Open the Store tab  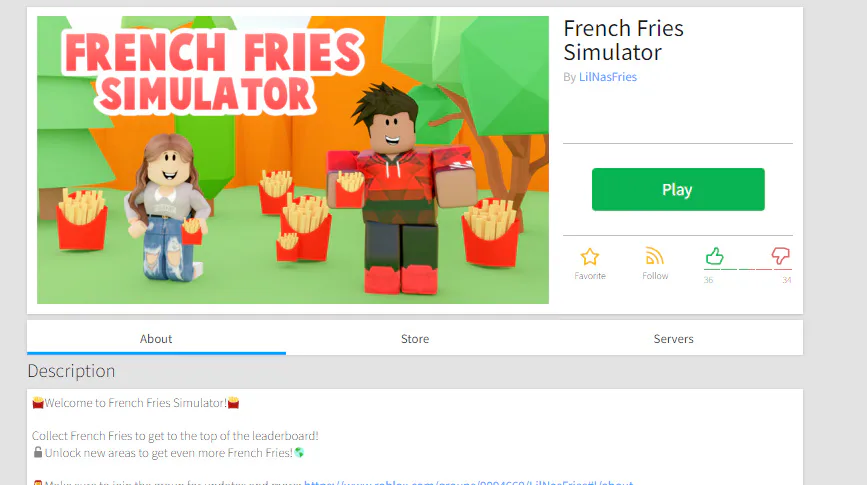click(415, 338)
